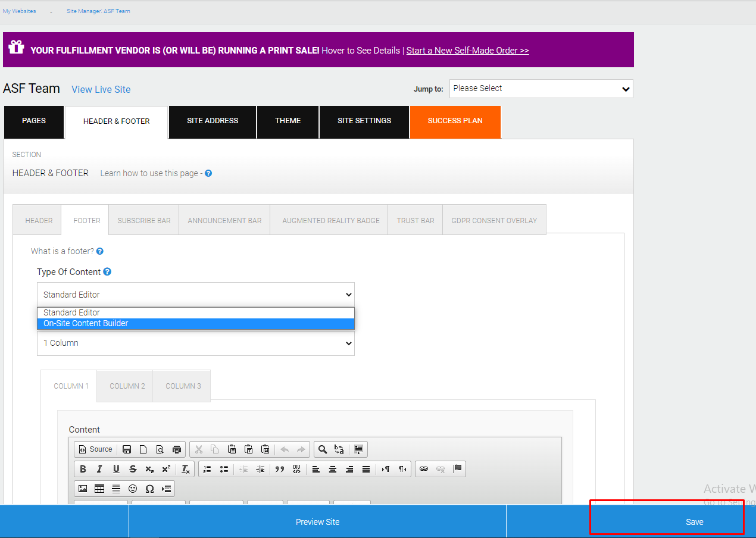Toggle Source view in the editor
756x538 pixels.
click(95, 449)
